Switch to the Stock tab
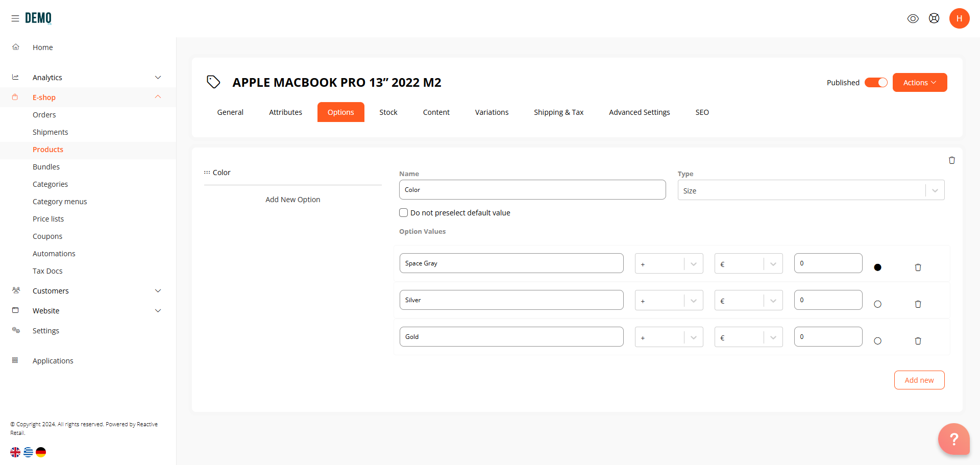Viewport: 980px width, 465px height. tap(388, 112)
